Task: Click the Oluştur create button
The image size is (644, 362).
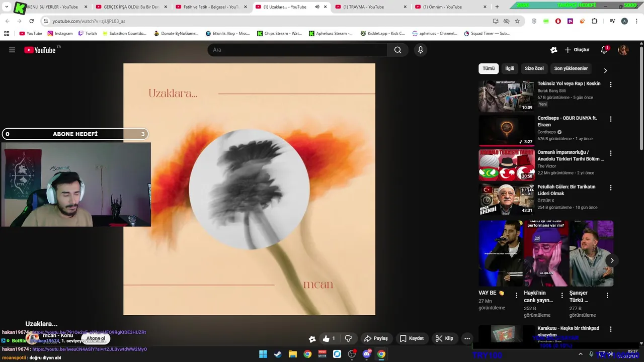Action: click(577, 50)
